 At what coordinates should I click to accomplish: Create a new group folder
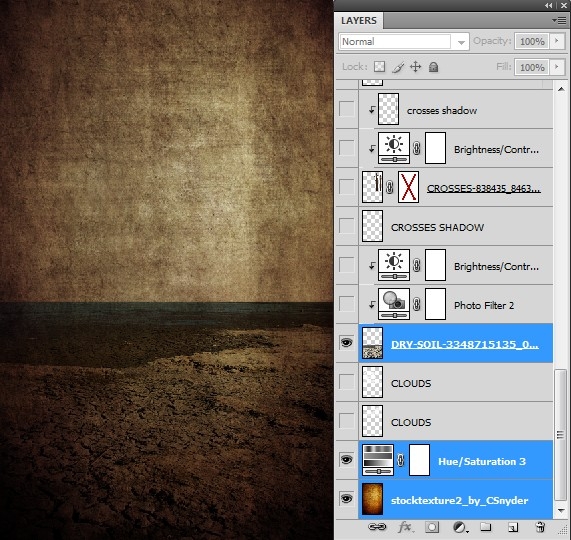[485, 527]
